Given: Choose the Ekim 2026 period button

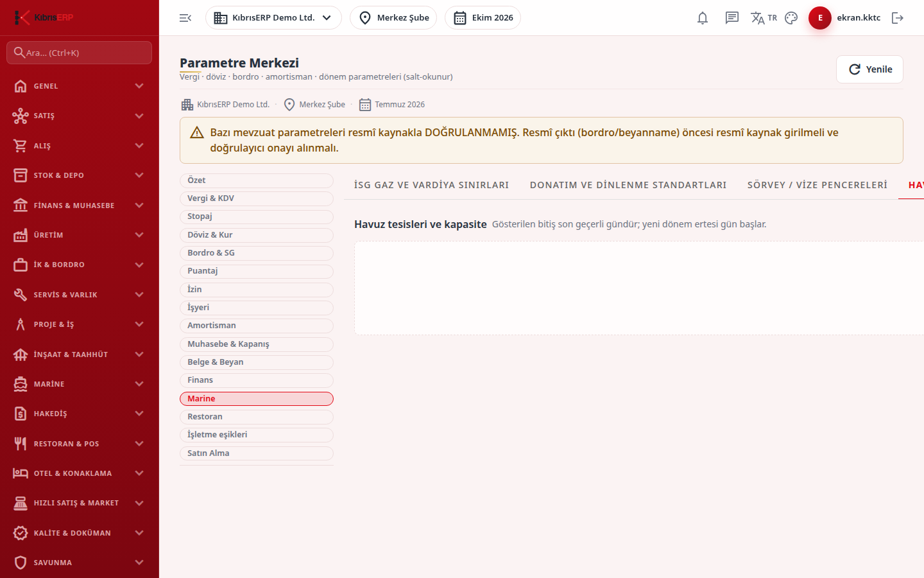Looking at the screenshot, I should tap(483, 18).
